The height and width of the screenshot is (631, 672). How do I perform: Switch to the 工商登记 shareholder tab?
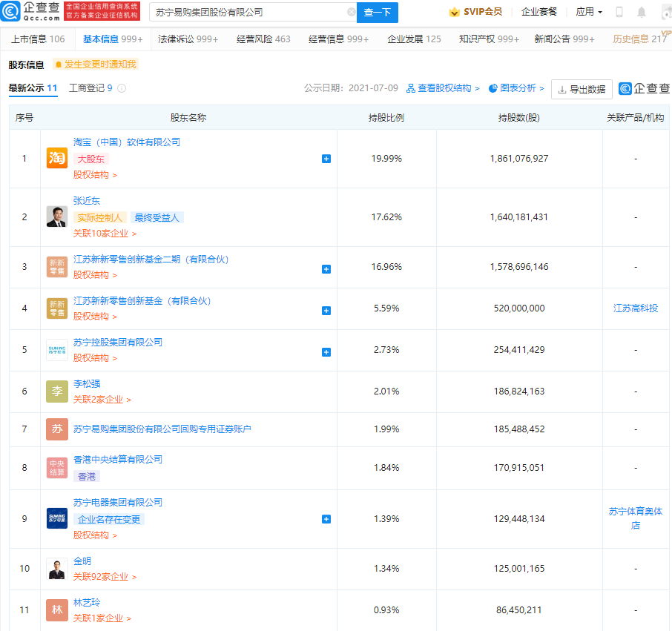tap(90, 88)
